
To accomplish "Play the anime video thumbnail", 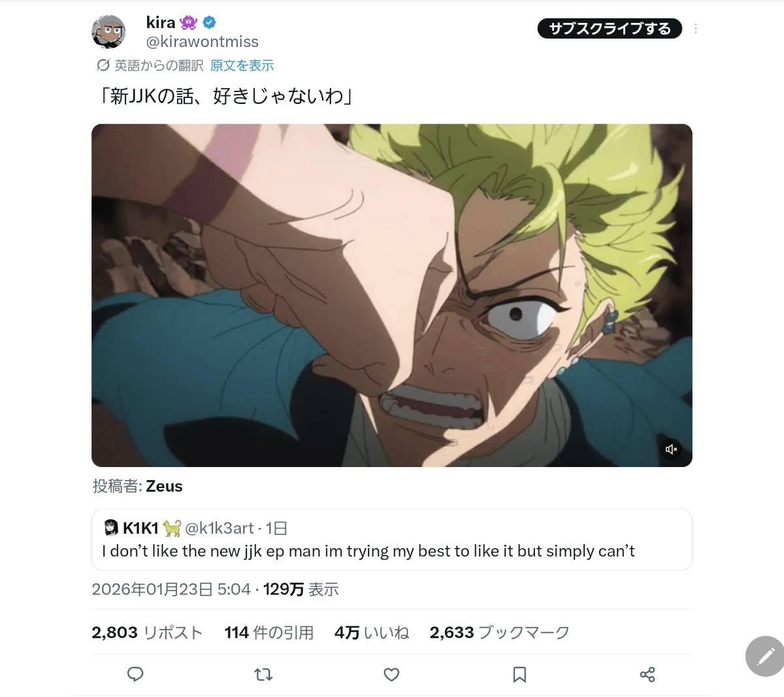I will click(391, 295).
